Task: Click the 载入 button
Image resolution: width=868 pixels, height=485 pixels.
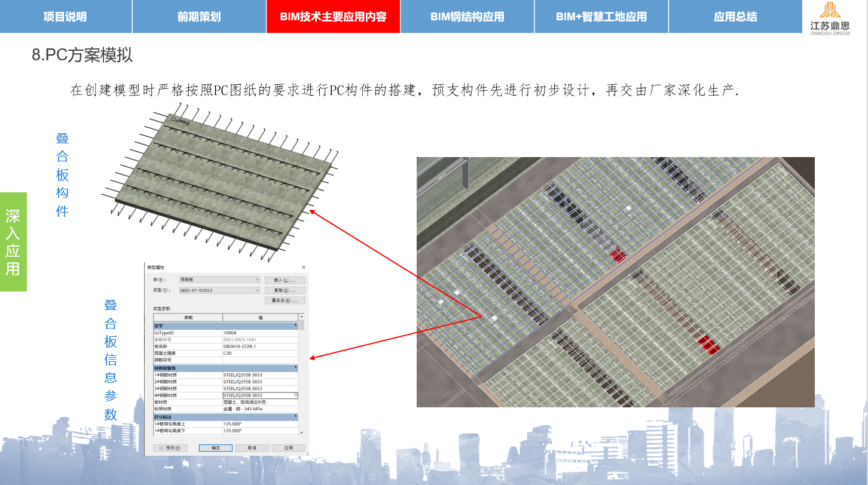Action: 285,280
